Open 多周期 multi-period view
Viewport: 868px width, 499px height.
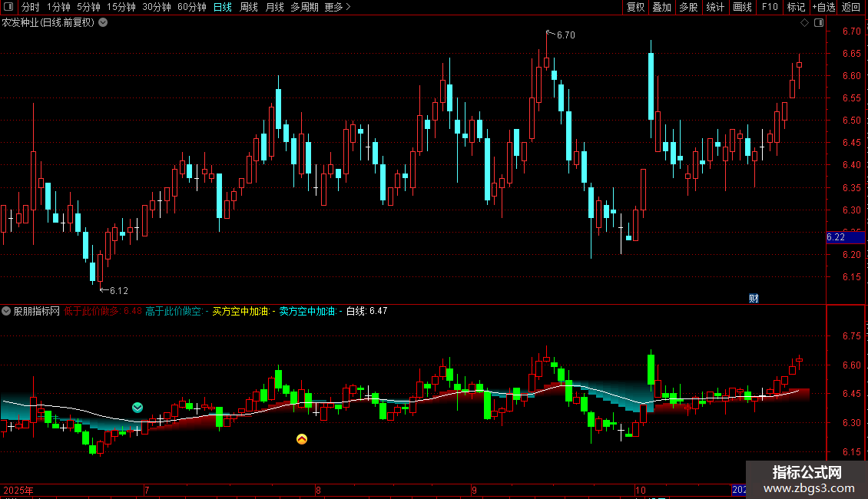coord(304,7)
